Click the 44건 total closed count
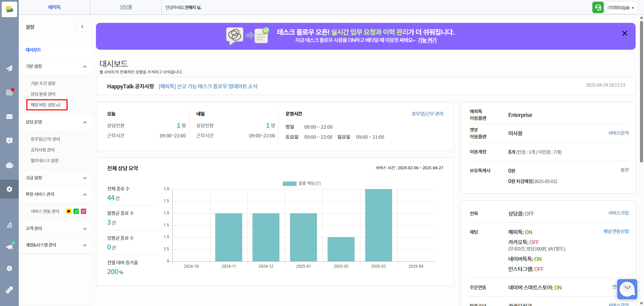Viewport: 644px width, 306px height. 113,198
